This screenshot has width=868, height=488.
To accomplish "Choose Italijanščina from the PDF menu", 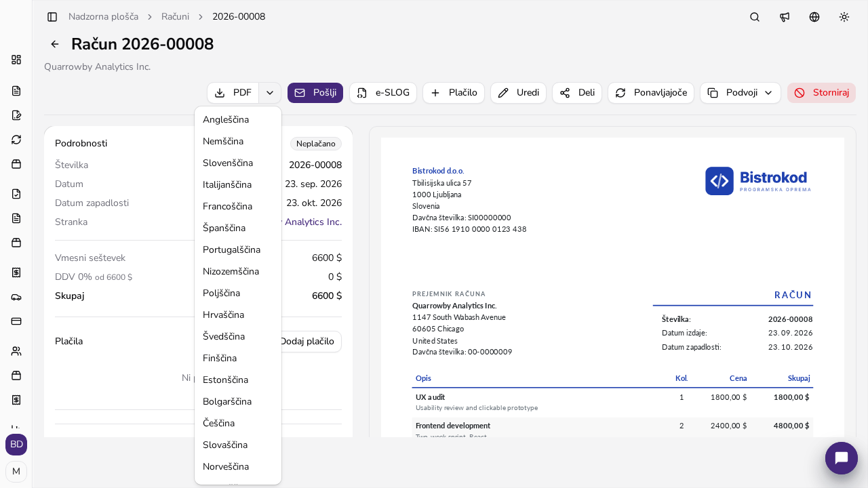I will [x=238, y=185].
